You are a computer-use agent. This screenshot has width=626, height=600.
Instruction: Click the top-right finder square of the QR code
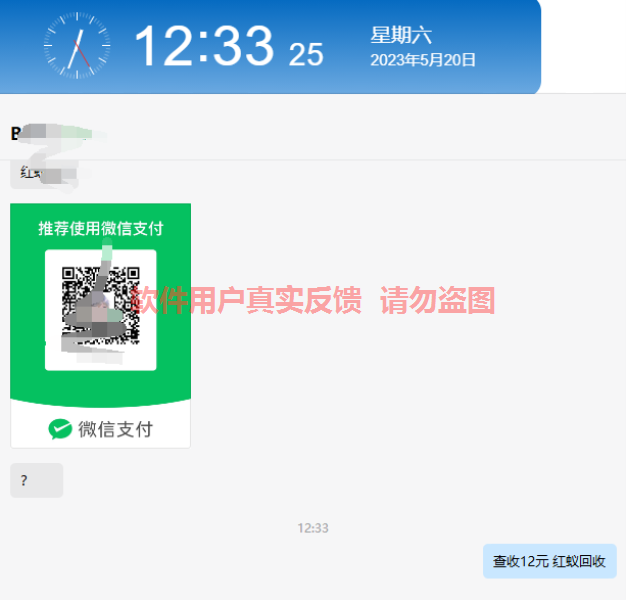(x=133, y=273)
